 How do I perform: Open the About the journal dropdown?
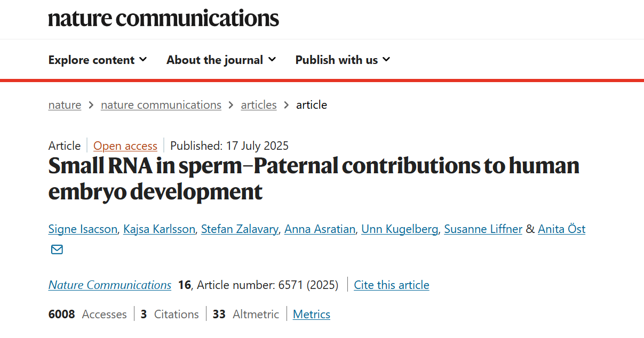point(221,60)
